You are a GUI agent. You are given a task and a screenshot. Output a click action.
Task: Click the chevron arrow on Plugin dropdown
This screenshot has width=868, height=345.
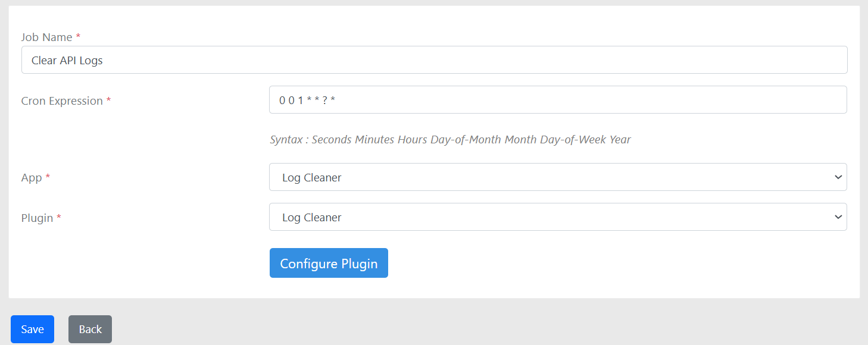tap(838, 217)
